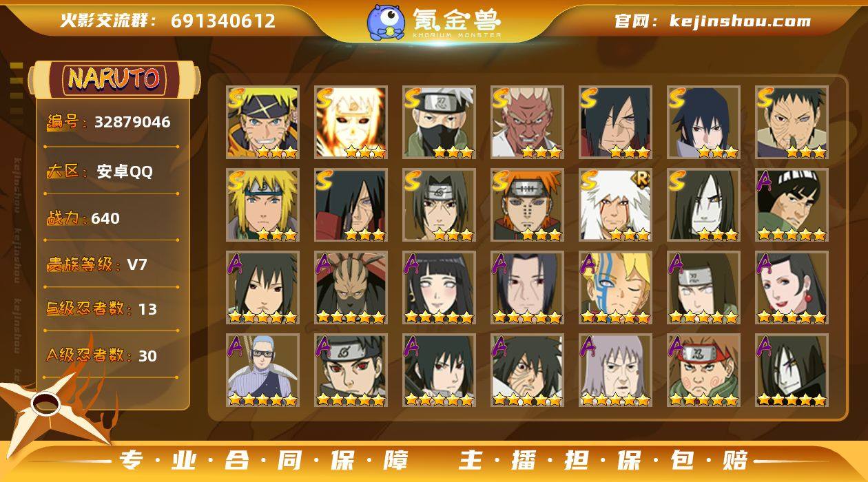Image resolution: width=868 pixels, height=482 pixels.
Task: Click the blue Khorium Monster mascot logo
Action: tap(385, 22)
